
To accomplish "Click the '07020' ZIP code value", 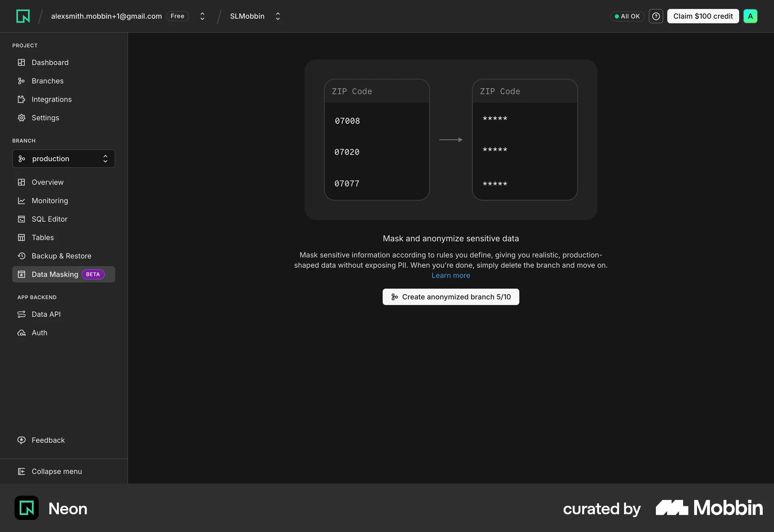I will (347, 152).
